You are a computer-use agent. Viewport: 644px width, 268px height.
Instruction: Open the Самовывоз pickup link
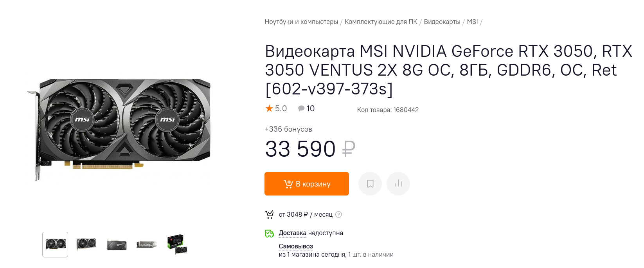[296, 246]
